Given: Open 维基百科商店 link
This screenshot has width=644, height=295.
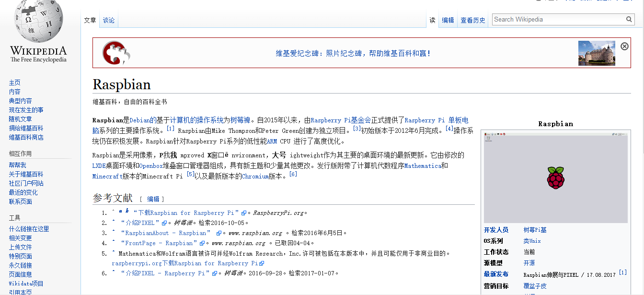Looking at the screenshot, I should click(x=26, y=137).
